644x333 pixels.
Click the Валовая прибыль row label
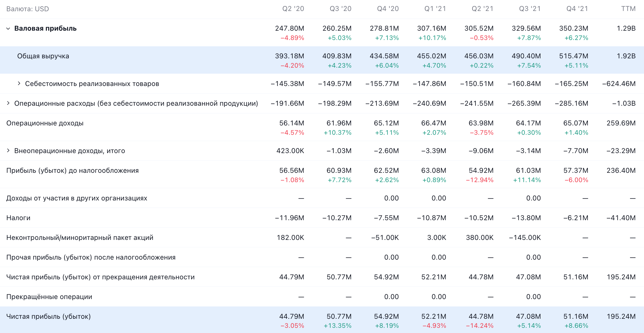click(45, 28)
